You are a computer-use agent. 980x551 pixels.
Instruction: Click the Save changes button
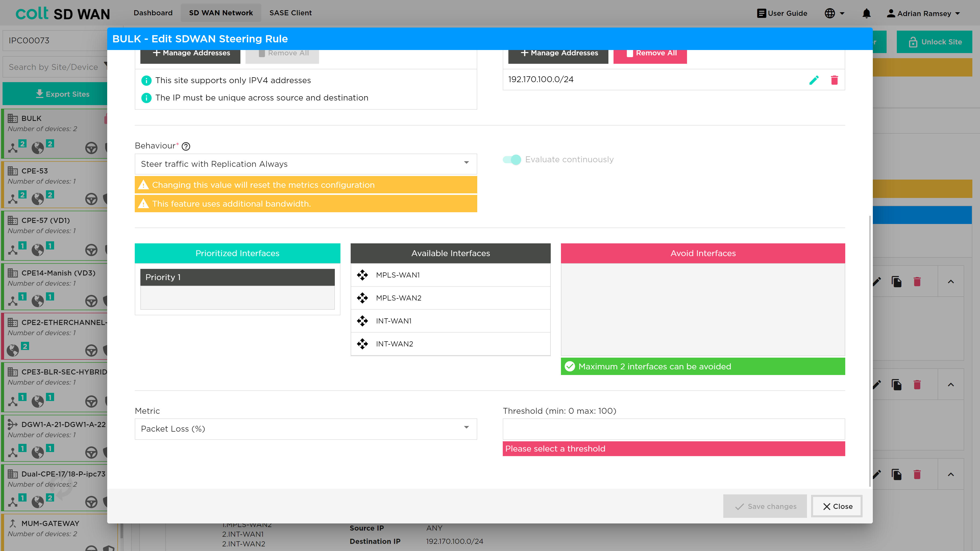[765, 506]
